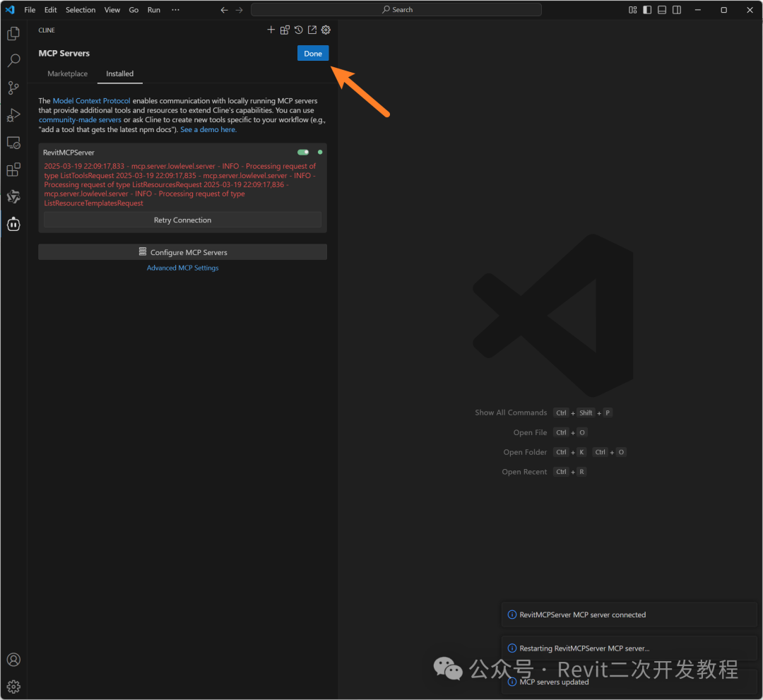Open the Edit menu

[x=51, y=10]
